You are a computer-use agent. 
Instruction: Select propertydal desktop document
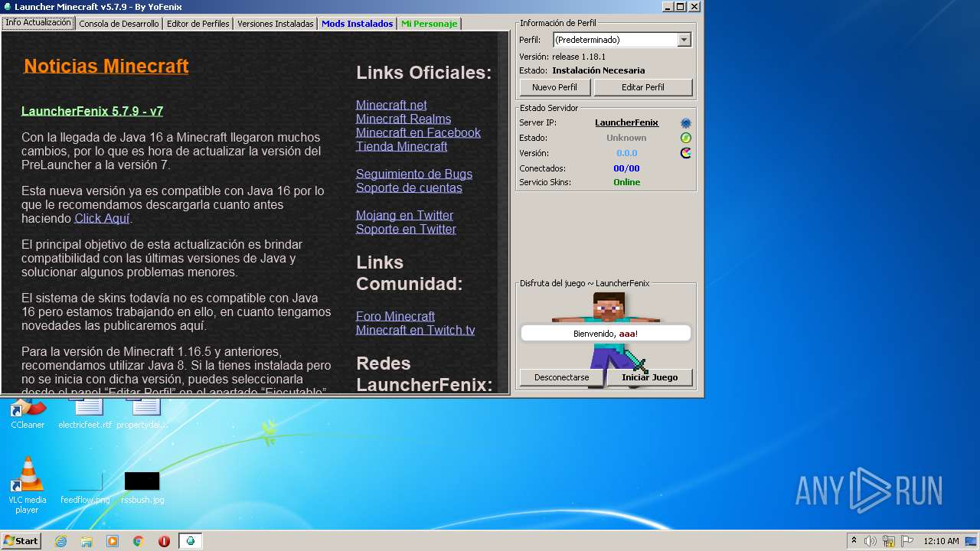(x=142, y=413)
